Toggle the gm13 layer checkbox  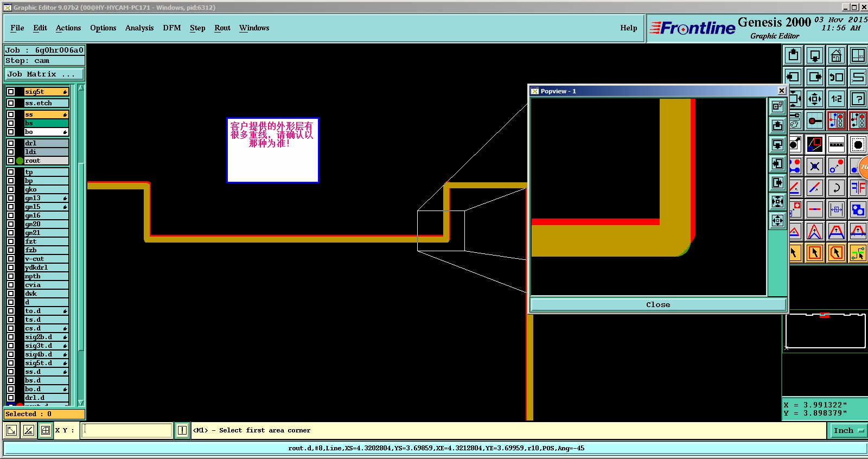(x=11, y=198)
